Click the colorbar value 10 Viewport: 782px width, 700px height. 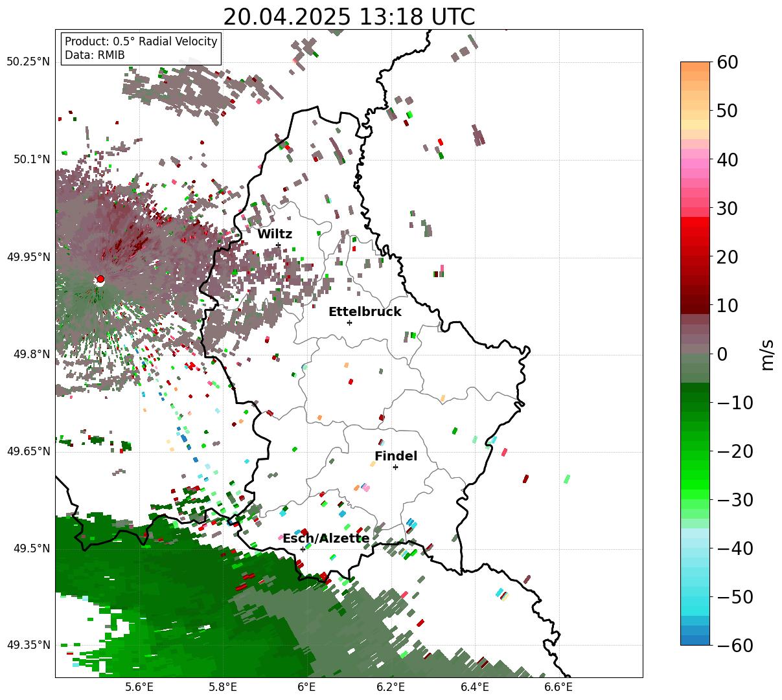pos(727,305)
